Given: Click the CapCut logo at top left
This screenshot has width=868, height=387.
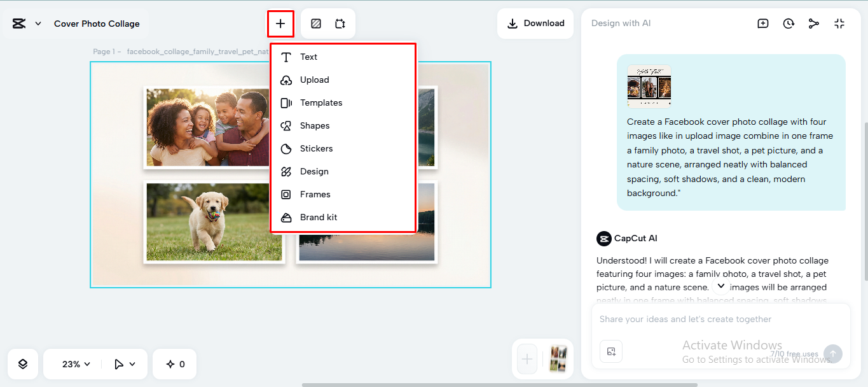Looking at the screenshot, I should tap(17, 23).
